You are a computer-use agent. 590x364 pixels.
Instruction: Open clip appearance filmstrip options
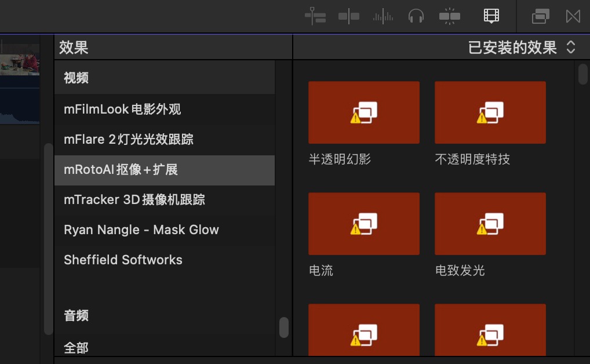click(491, 16)
